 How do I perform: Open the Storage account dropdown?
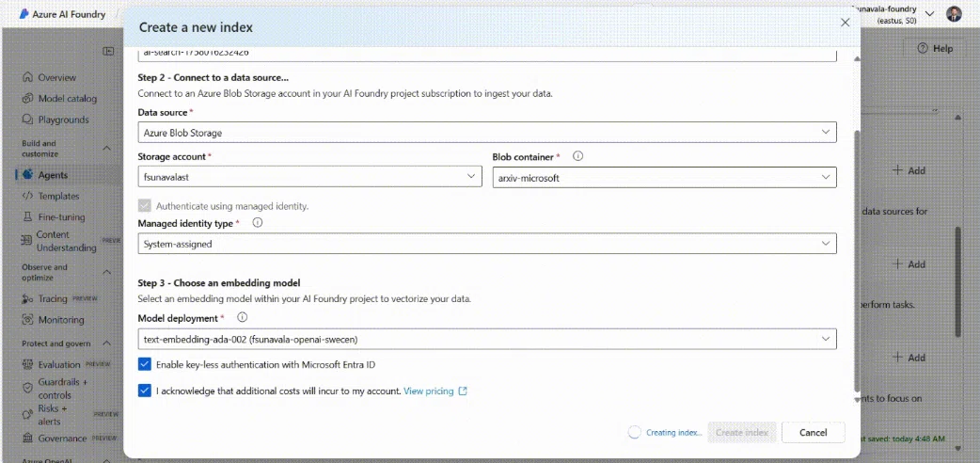(310, 176)
